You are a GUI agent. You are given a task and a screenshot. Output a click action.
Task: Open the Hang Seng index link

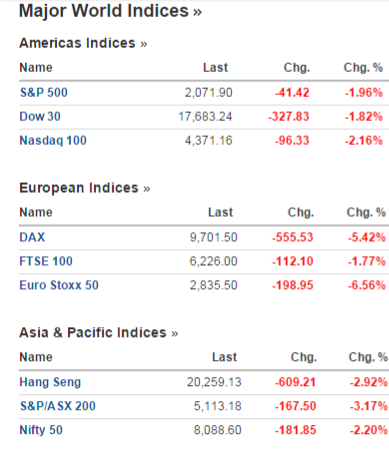tap(50, 382)
